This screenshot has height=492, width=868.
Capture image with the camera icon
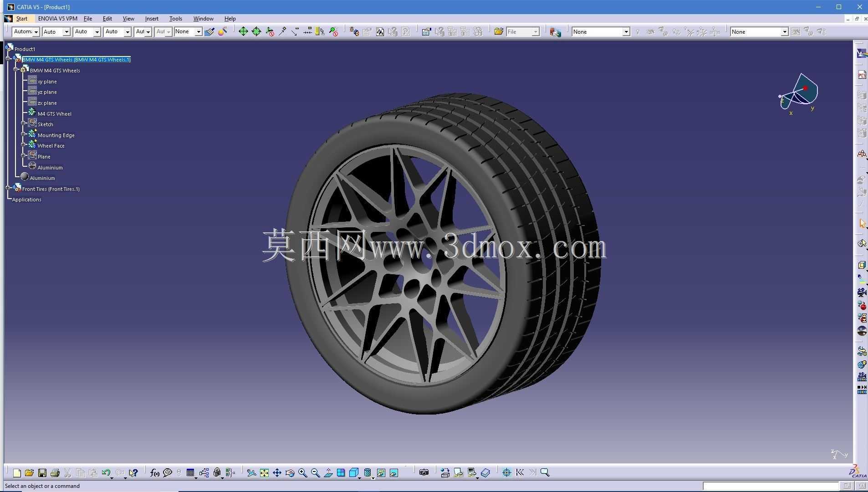tap(424, 473)
